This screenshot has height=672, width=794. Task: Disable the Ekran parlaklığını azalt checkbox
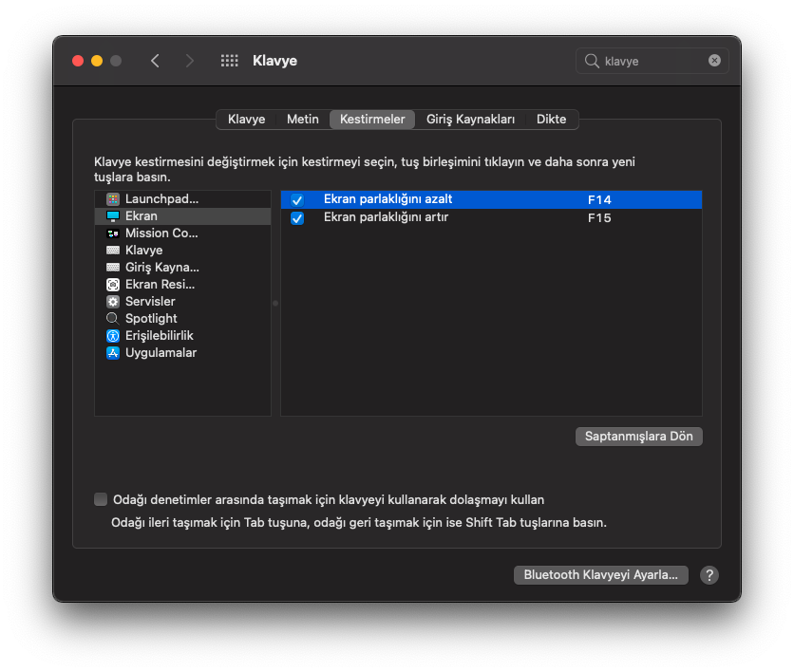[x=297, y=200]
